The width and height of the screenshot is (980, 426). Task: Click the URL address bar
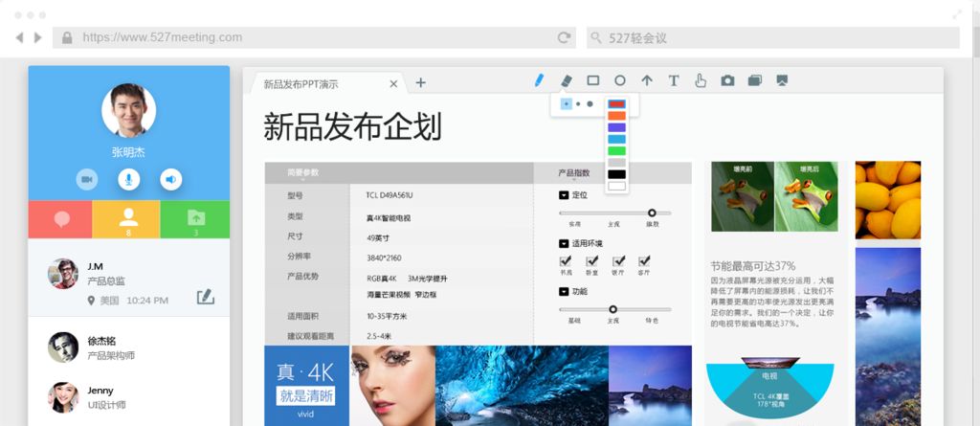point(314,37)
